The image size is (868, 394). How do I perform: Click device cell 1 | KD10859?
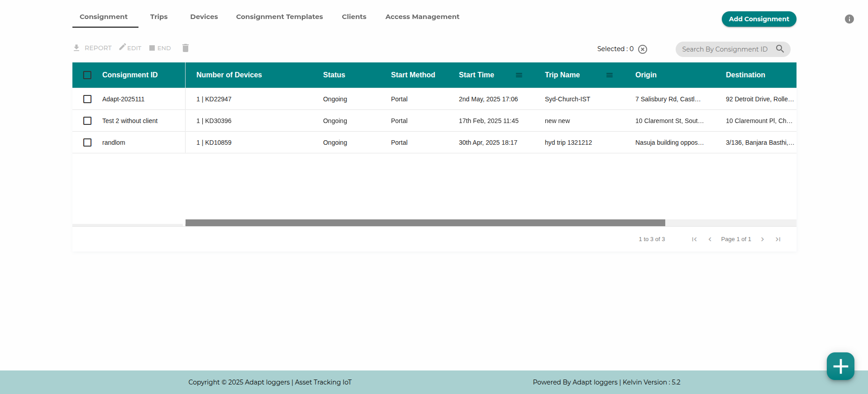[214, 142]
